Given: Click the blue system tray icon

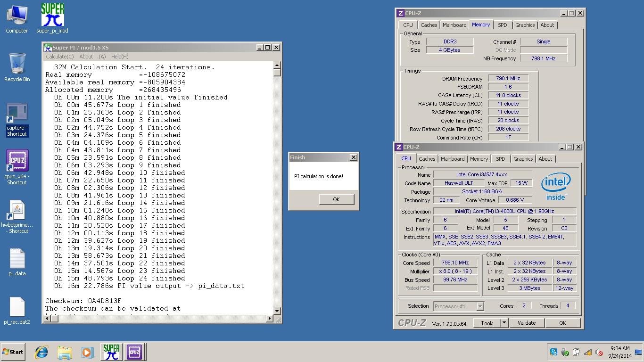Looking at the screenshot, I should tap(554, 352).
